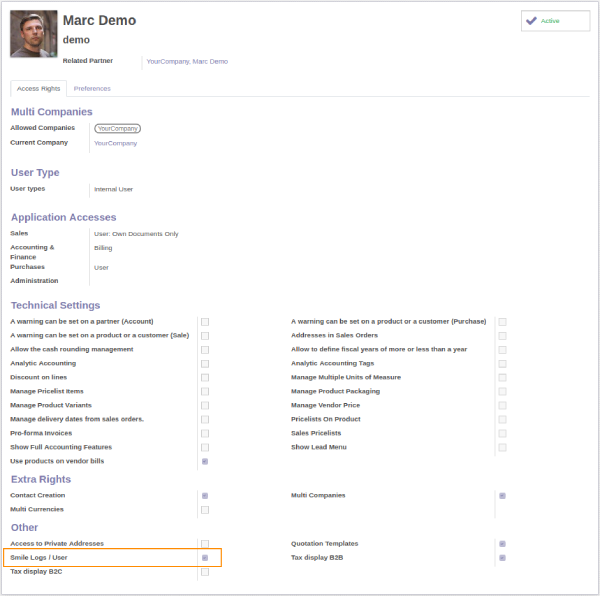Check the Show Lead Menu box
600x596 pixels.
pos(502,448)
